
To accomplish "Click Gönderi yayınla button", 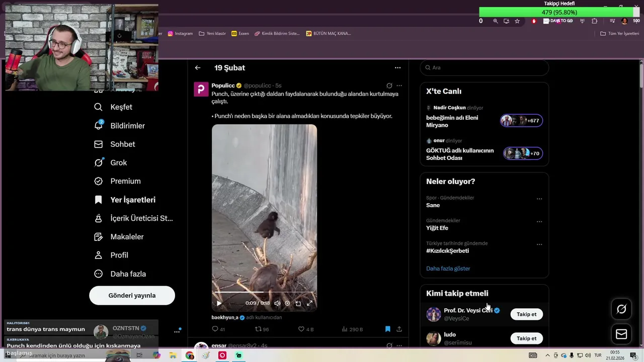I will [132, 296].
